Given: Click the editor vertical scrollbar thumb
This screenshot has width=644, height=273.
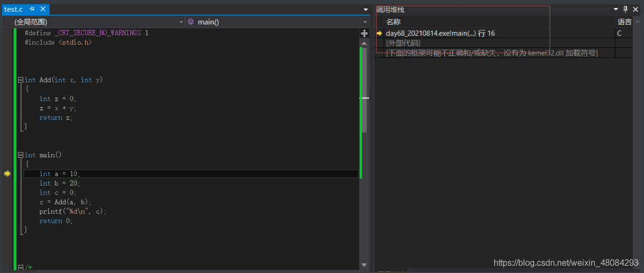Looking at the screenshot, I should tap(365, 90).
